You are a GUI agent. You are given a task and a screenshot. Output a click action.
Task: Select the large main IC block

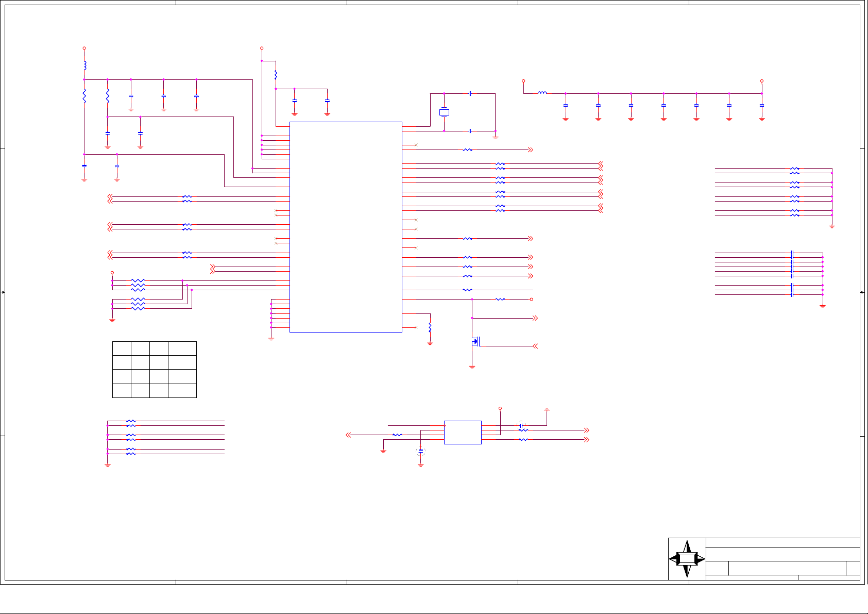346,227
